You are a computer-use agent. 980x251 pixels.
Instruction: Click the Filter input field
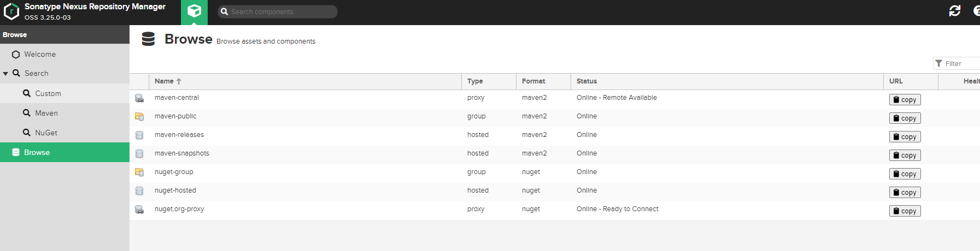click(956, 63)
